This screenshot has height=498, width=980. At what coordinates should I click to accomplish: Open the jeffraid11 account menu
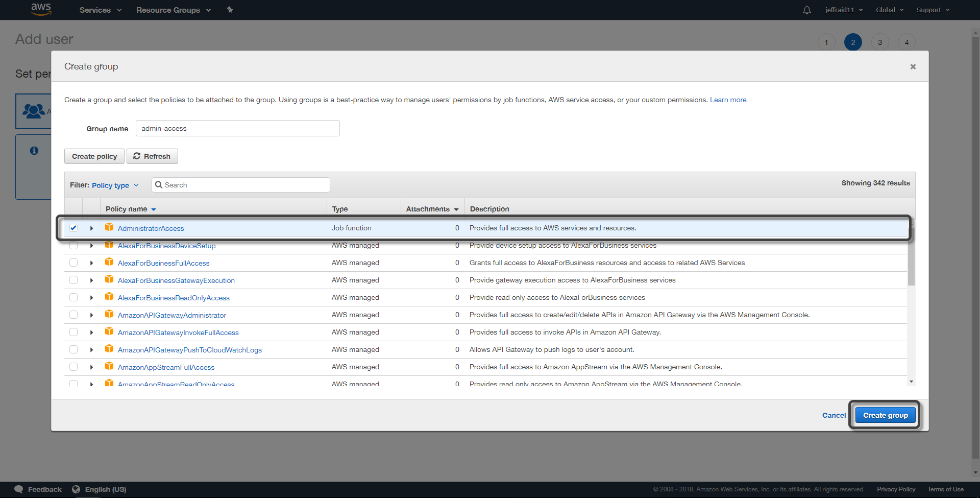click(843, 10)
